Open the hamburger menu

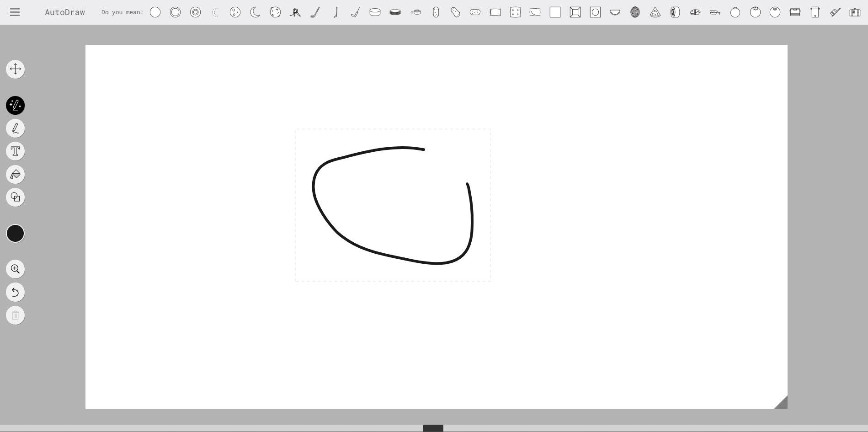tap(15, 12)
